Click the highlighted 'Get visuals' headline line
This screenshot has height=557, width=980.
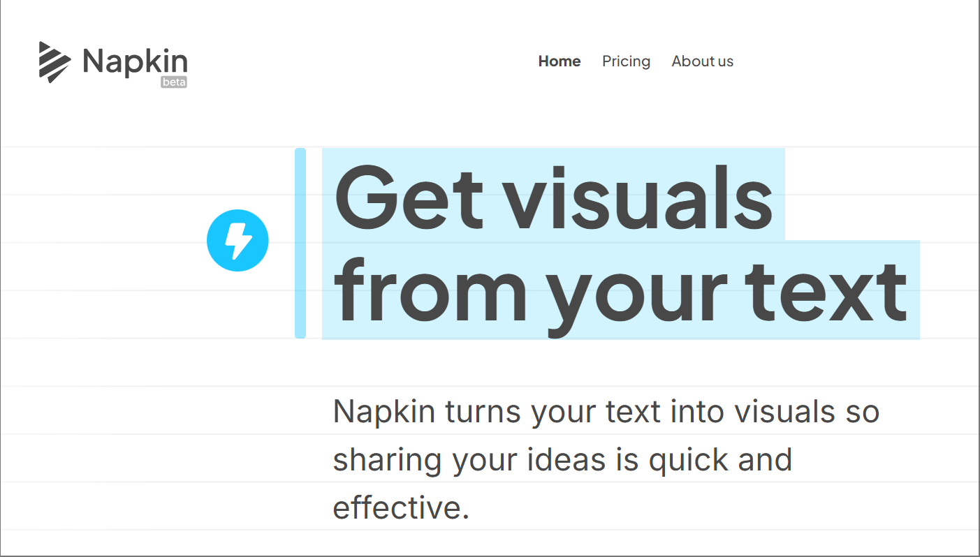point(553,195)
